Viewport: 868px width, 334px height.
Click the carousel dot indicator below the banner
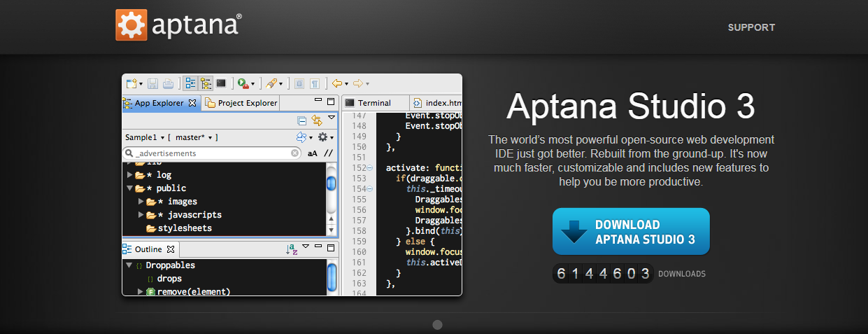click(x=438, y=325)
